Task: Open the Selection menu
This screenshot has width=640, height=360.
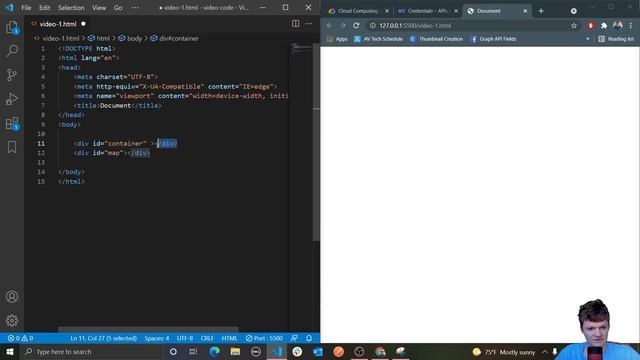Action: 71,8
